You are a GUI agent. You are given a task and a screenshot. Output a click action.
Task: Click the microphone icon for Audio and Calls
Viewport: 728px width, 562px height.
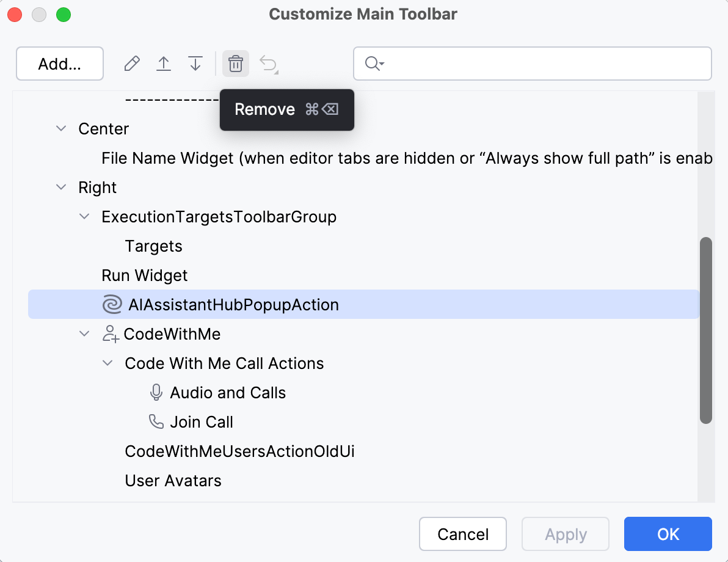(x=156, y=393)
